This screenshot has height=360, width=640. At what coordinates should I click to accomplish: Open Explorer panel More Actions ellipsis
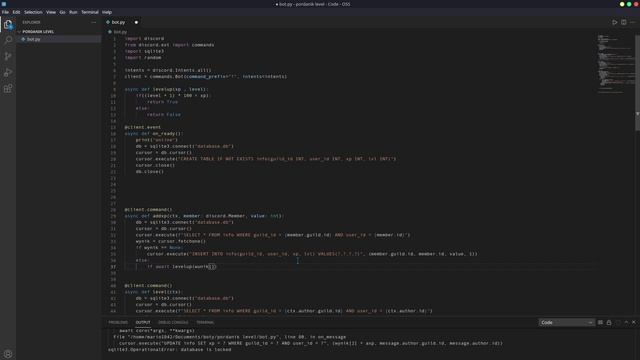[x=94, y=22]
